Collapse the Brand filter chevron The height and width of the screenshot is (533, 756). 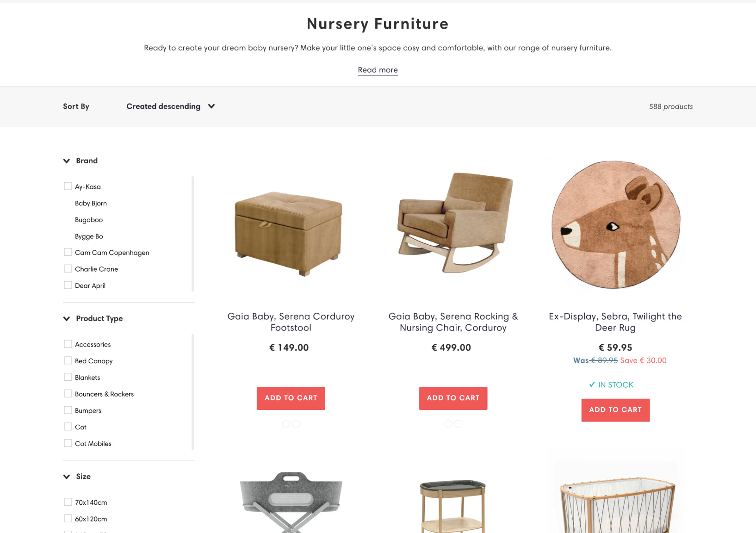pos(67,161)
